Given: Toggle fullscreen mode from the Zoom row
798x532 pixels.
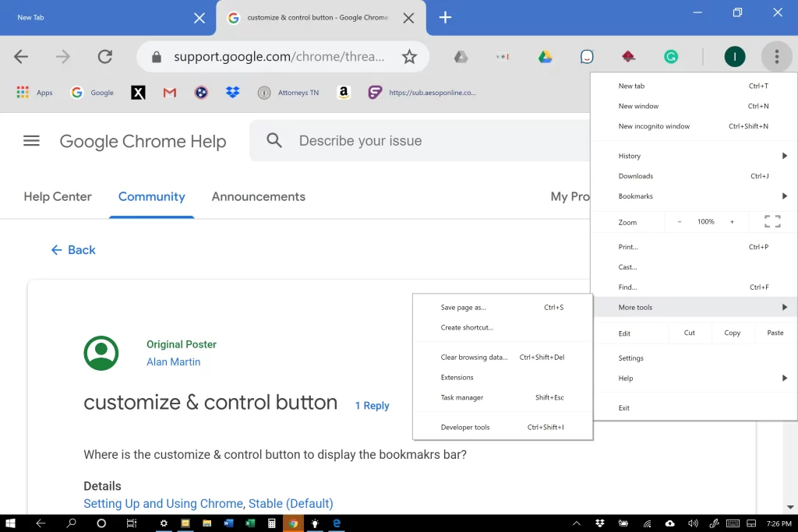Looking at the screenshot, I should (772, 222).
